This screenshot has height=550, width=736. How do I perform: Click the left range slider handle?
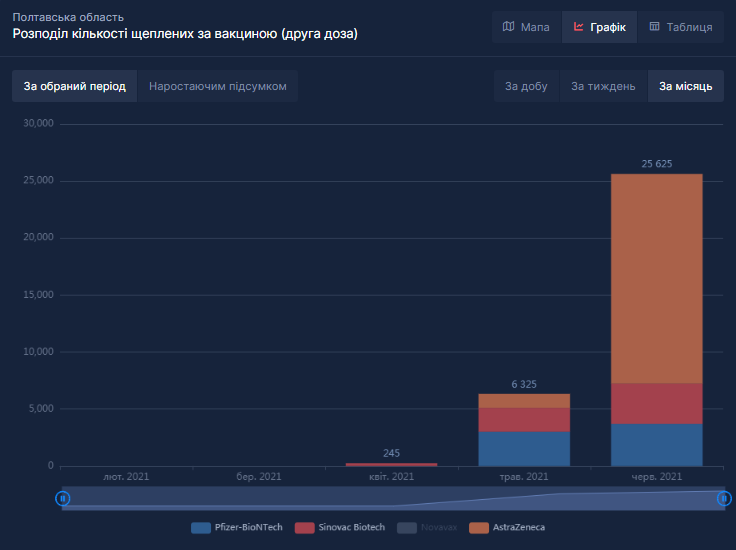63,498
